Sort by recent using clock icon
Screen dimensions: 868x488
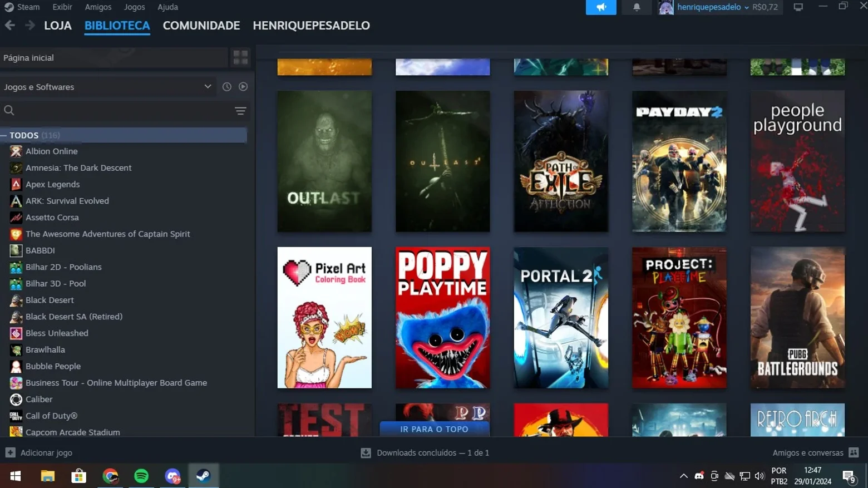point(226,87)
